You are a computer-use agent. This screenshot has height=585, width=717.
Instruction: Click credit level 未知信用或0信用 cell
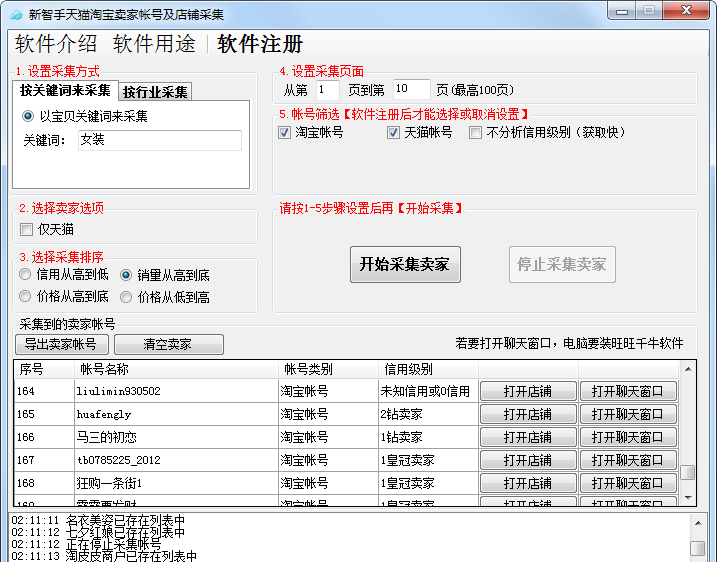point(428,391)
